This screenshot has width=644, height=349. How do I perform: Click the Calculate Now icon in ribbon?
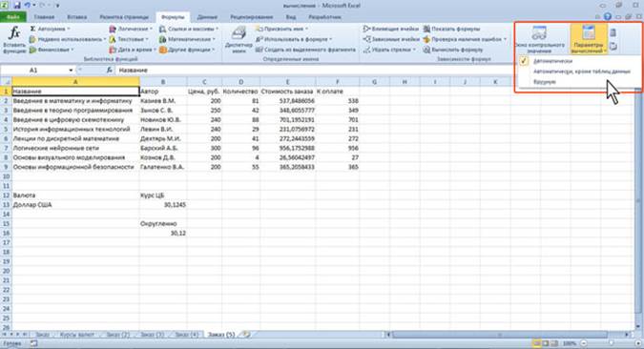[x=613, y=32]
